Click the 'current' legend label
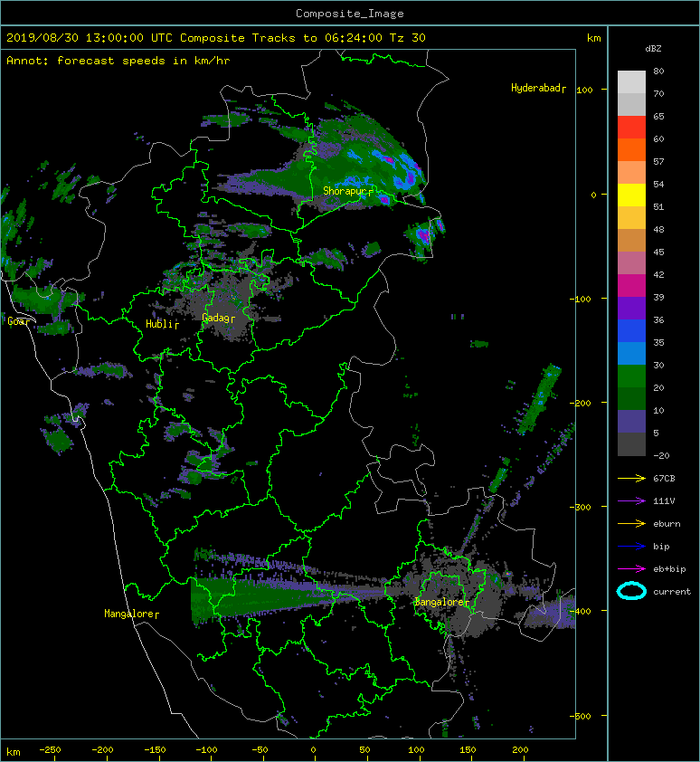Image resolution: width=700 pixels, height=762 pixels. pyautogui.click(x=672, y=592)
